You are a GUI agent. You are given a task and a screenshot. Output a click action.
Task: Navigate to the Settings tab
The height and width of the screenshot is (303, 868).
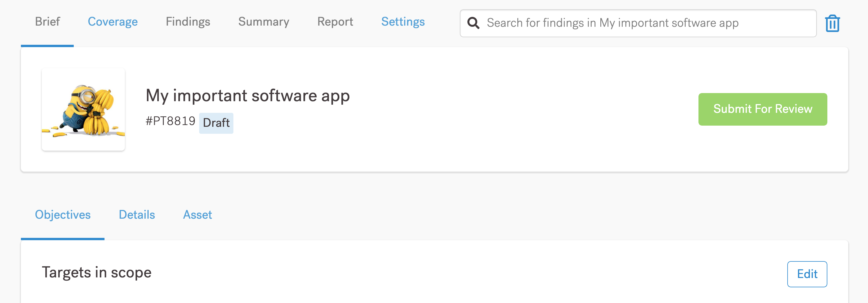pyautogui.click(x=403, y=22)
